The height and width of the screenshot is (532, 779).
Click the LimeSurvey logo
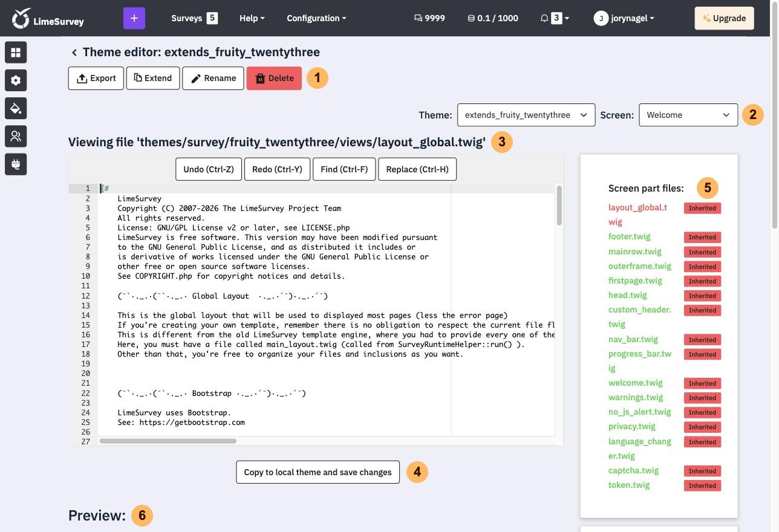click(48, 18)
